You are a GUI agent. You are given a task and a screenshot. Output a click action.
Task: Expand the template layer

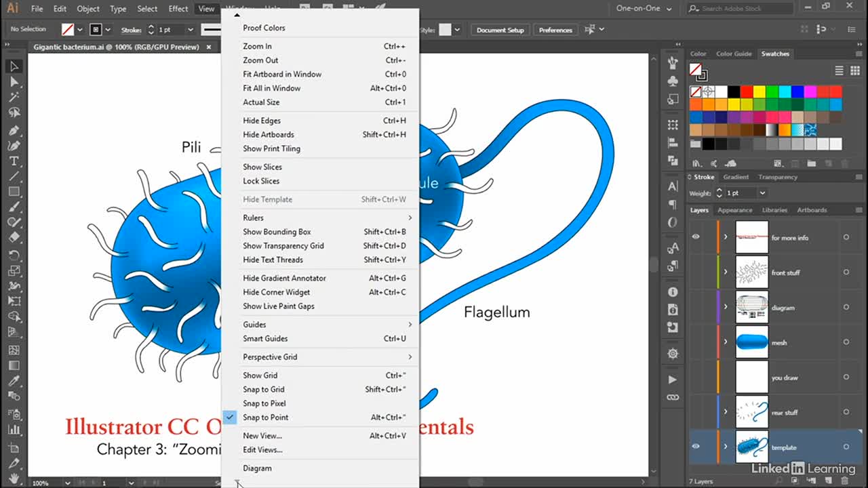[x=726, y=447]
